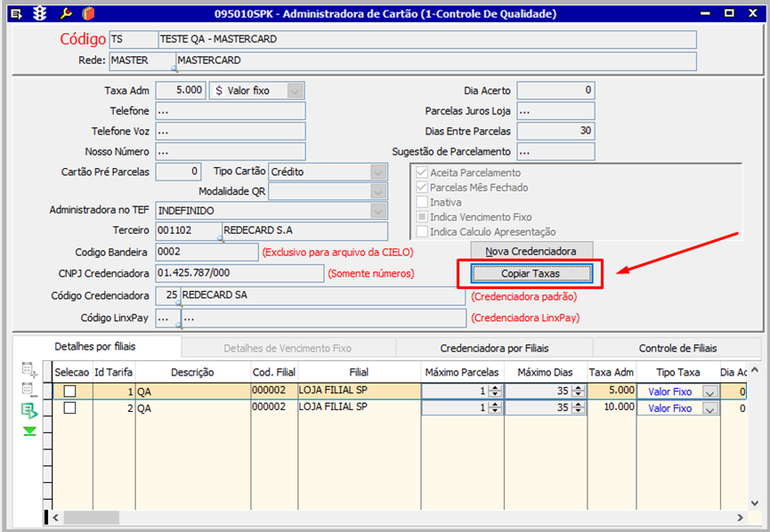The height and width of the screenshot is (532, 770).
Task: Open Tipo Taxa dropdown in first grid row
Action: 709,391
